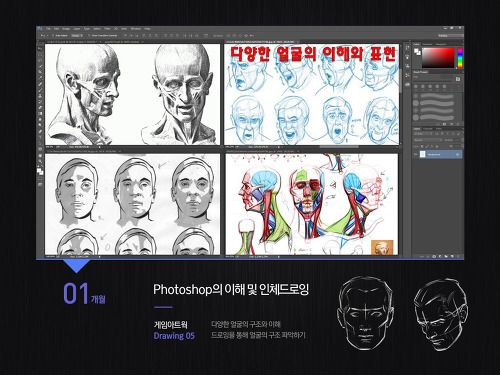Open the File menu in Photoshop
Screen dimensions: 500x375
coord(48,29)
